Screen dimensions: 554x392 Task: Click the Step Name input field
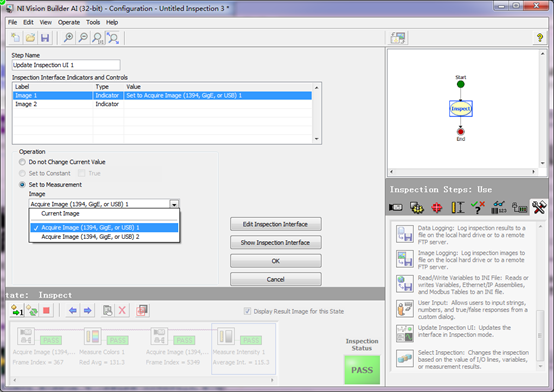pyautogui.click(x=66, y=65)
